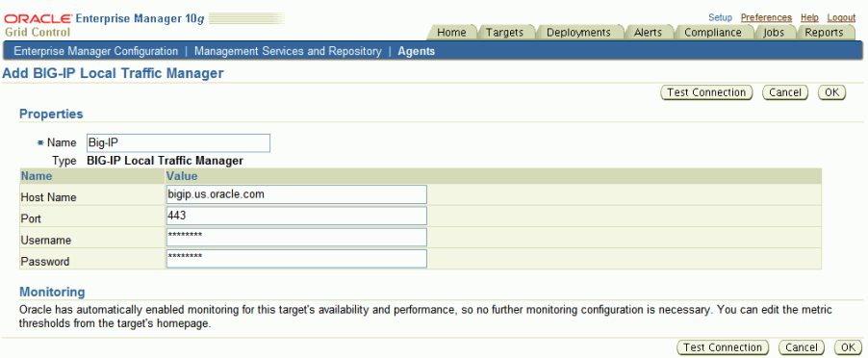This screenshot has height=358, width=868.
Task: Click the Add BIG-IP Local Traffic Manager title
Action: click(x=113, y=73)
